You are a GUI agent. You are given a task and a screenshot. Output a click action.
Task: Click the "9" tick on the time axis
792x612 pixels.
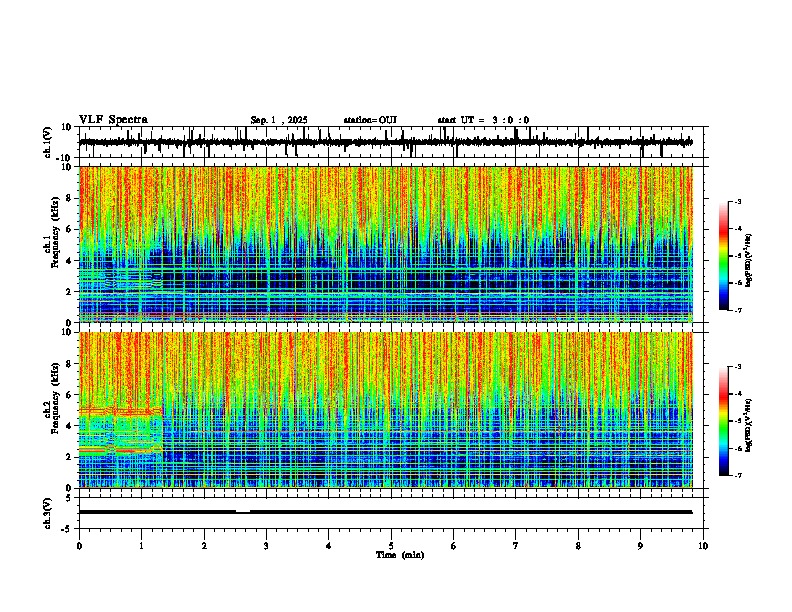640,546
